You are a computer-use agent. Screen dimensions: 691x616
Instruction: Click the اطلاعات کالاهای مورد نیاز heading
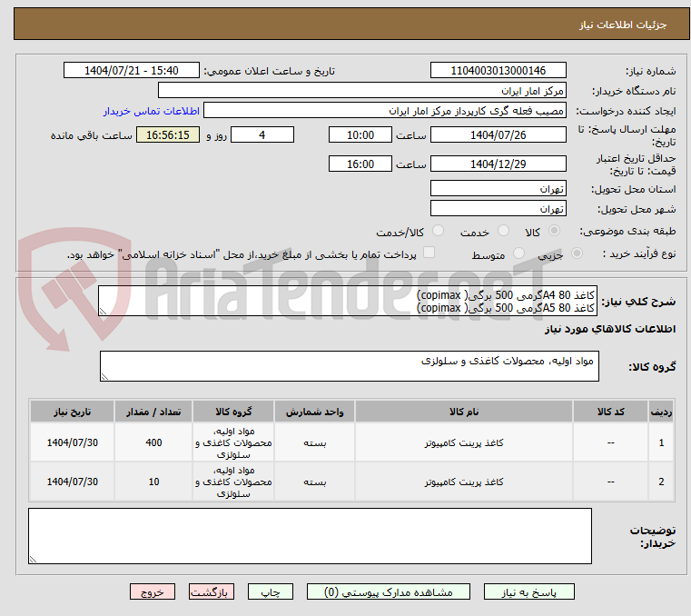pyautogui.click(x=610, y=330)
